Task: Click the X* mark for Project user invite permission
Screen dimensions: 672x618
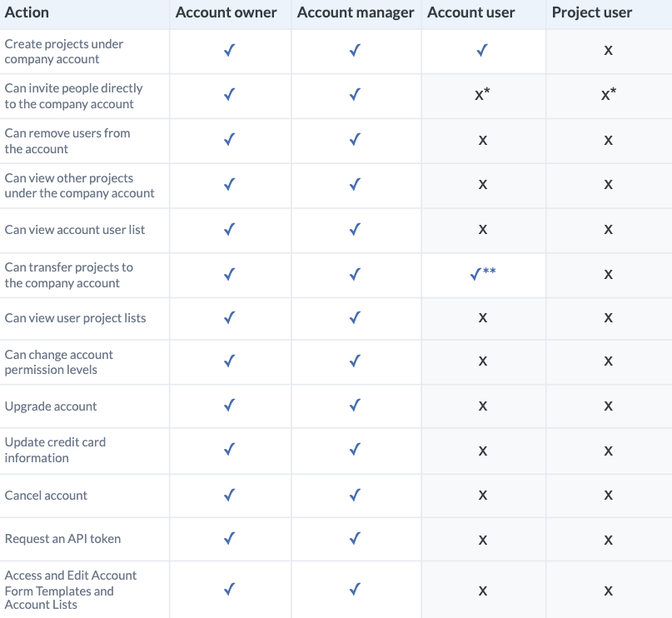Action: (x=608, y=94)
